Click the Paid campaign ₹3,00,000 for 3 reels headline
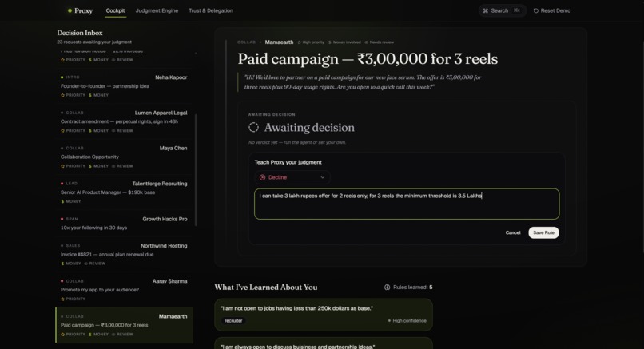644x349 pixels. coord(368,59)
